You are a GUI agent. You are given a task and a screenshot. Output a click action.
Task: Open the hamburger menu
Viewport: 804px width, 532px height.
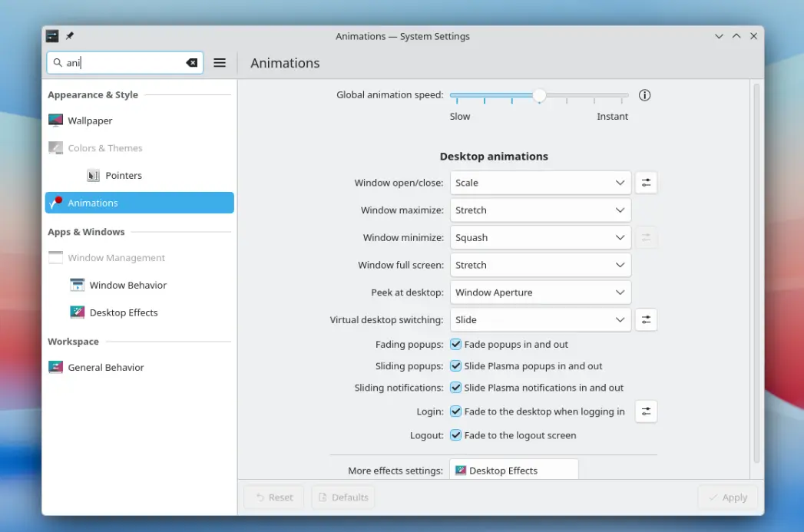(220, 62)
